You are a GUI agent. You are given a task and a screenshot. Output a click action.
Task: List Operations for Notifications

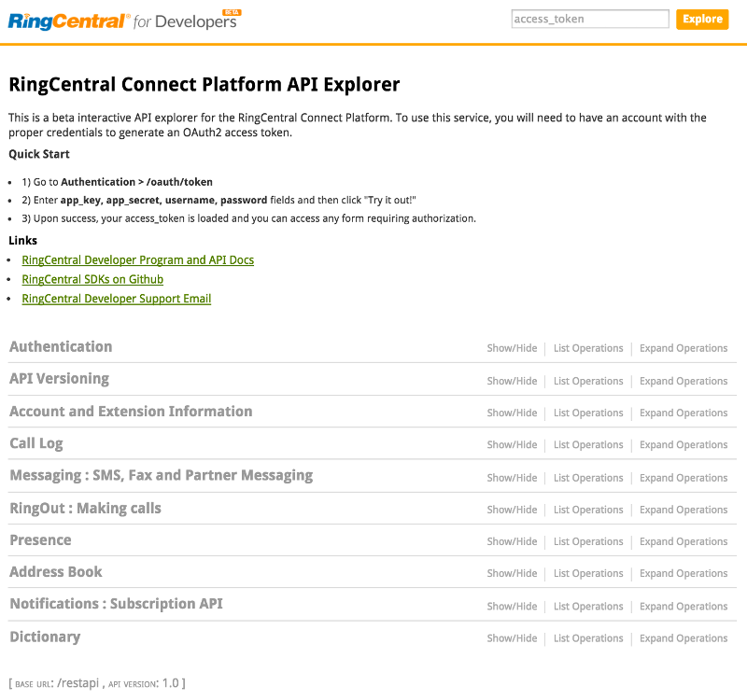click(x=588, y=606)
